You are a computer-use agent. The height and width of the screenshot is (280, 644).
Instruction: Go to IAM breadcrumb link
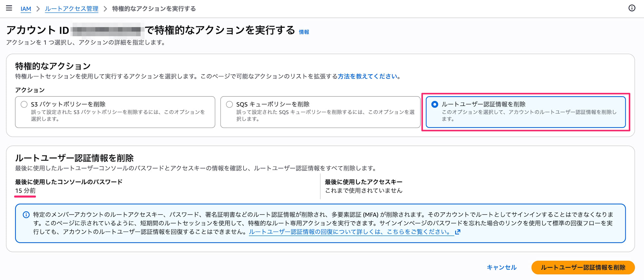tap(26, 9)
